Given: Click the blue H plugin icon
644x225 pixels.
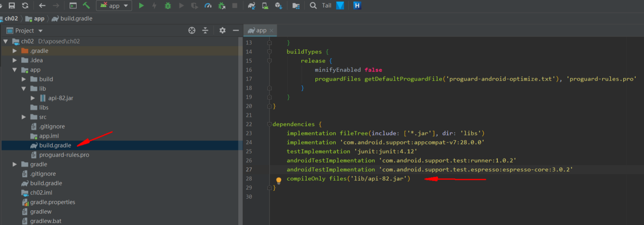Looking at the screenshot, I should pyautogui.click(x=357, y=6).
